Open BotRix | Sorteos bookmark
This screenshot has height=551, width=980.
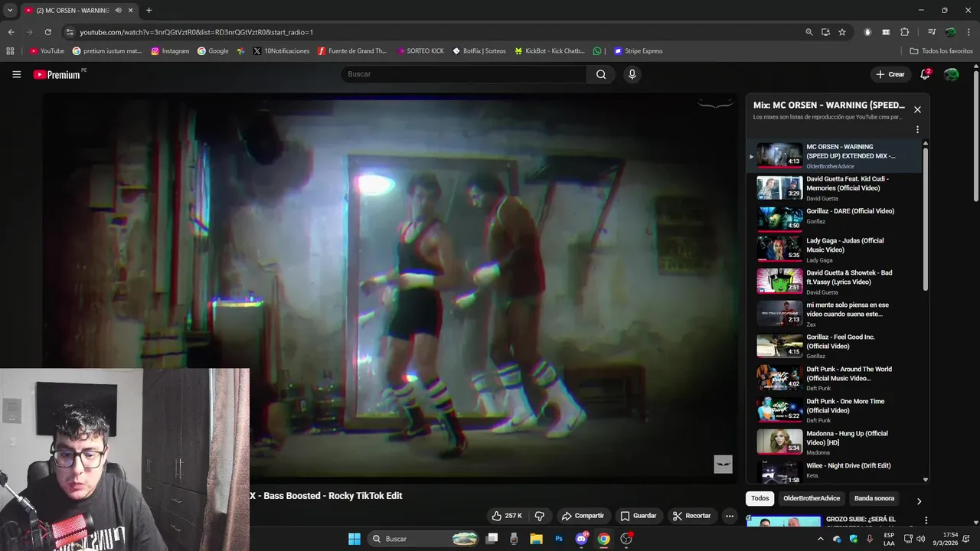coord(479,51)
